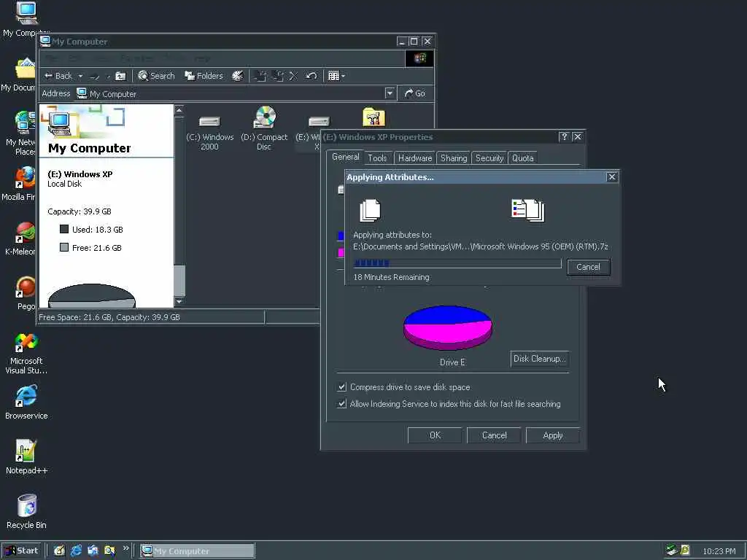Switch to the Tools tab

click(x=377, y=158)
